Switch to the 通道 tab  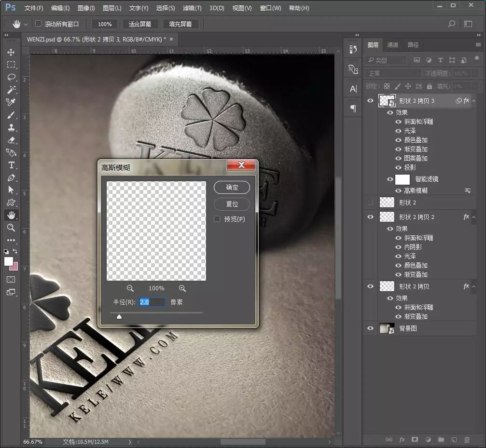(x=393, y=45)
